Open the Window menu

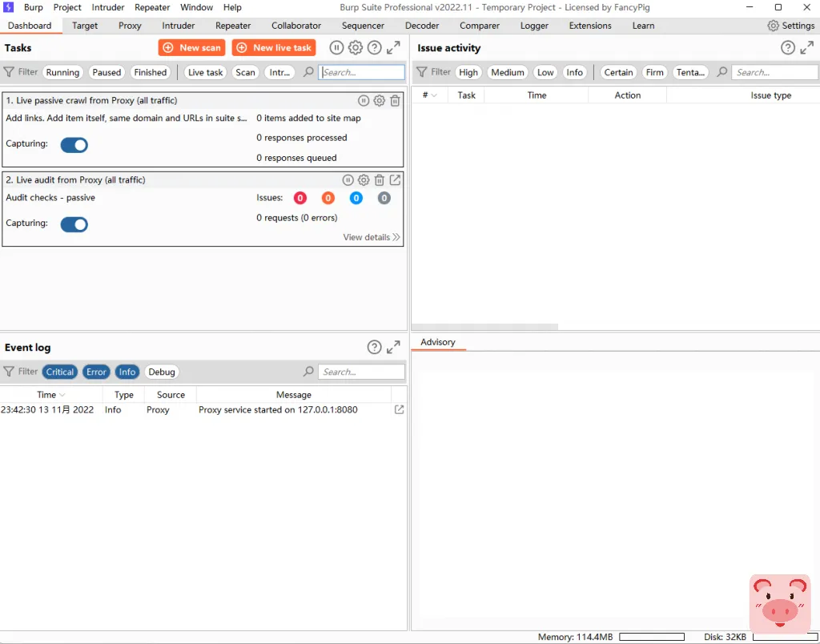(197, 7)
